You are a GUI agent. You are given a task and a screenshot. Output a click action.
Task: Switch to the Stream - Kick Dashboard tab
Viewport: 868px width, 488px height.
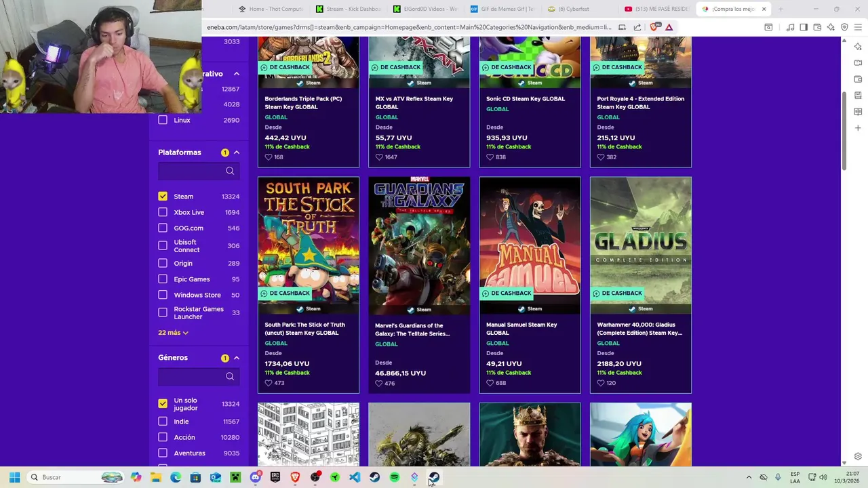[349, 9]
